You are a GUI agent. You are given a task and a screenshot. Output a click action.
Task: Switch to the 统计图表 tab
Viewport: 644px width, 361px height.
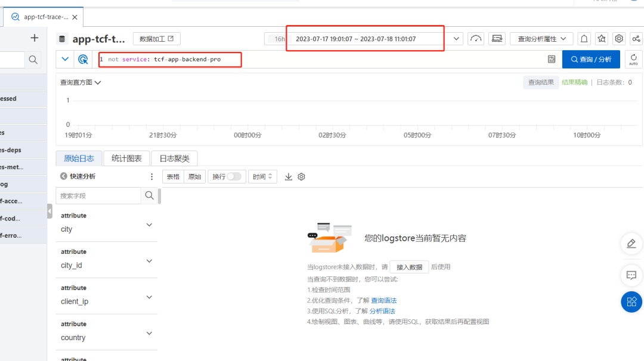coord(126,158)
